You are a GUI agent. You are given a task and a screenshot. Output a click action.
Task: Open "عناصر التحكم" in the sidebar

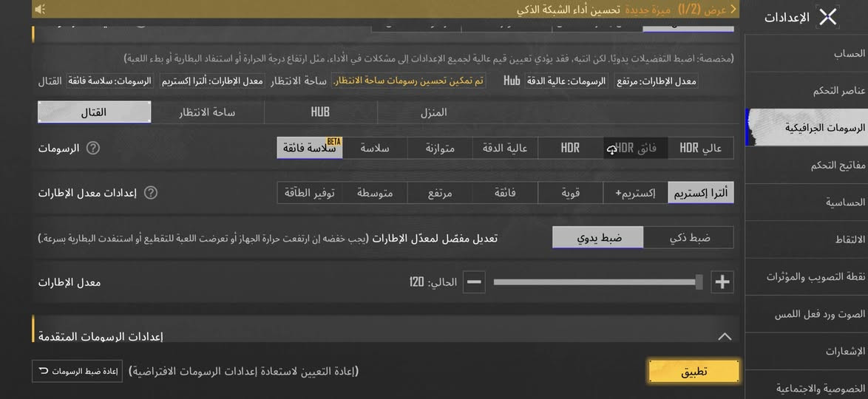pos(806,91)
